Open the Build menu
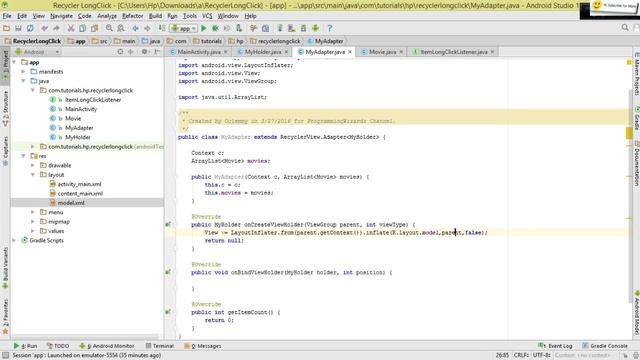The height and width of the screenshot is (360, 640). point(155,16)
